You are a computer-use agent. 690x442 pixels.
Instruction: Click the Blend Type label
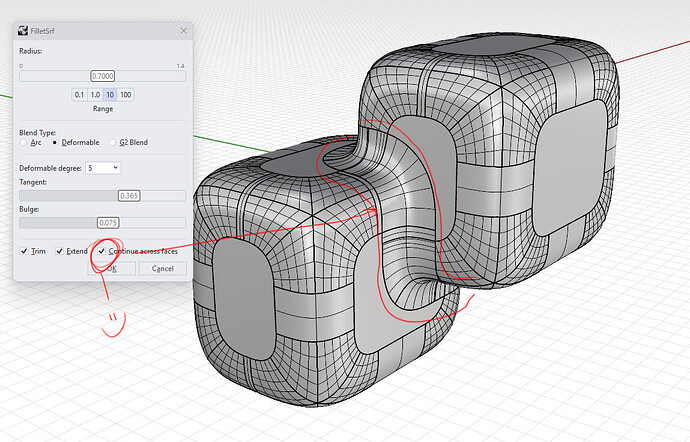(x=37, y=133)
